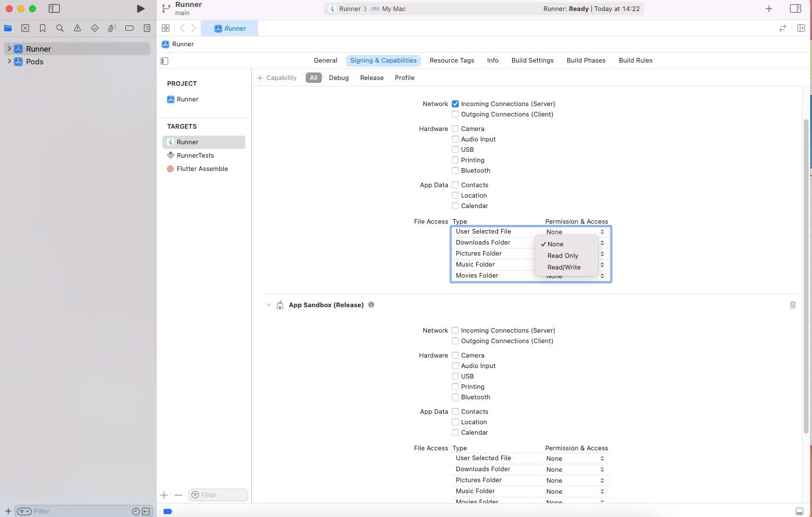This screenshot has width=812, height=517.
Task: Enable Camera in first sandbox Hardware
Action: pos(455,129)
